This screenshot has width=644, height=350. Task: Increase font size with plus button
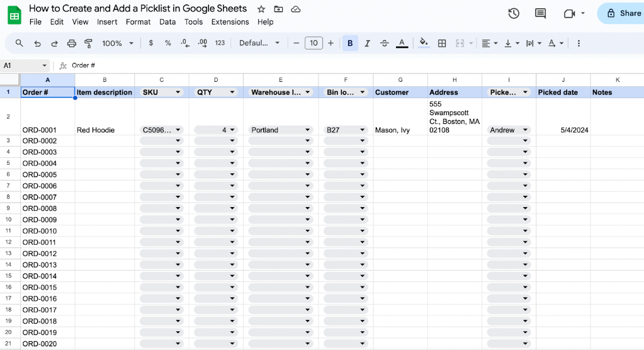point(330,43)
